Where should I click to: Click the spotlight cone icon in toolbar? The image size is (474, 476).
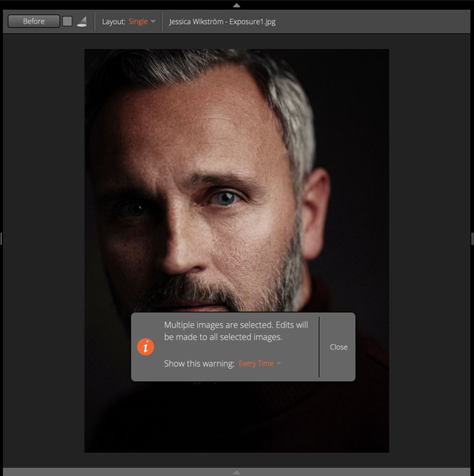(x=82, y=21)
